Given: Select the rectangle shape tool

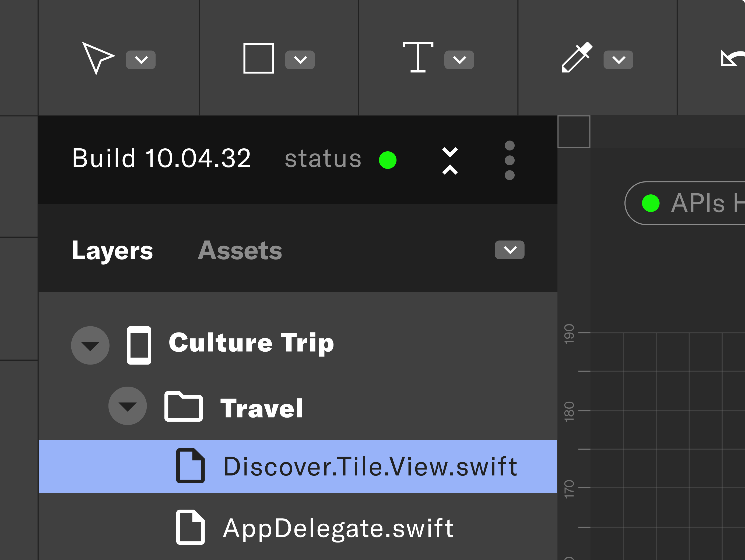Looking at the screenshot, I should (x=259, y=58).
